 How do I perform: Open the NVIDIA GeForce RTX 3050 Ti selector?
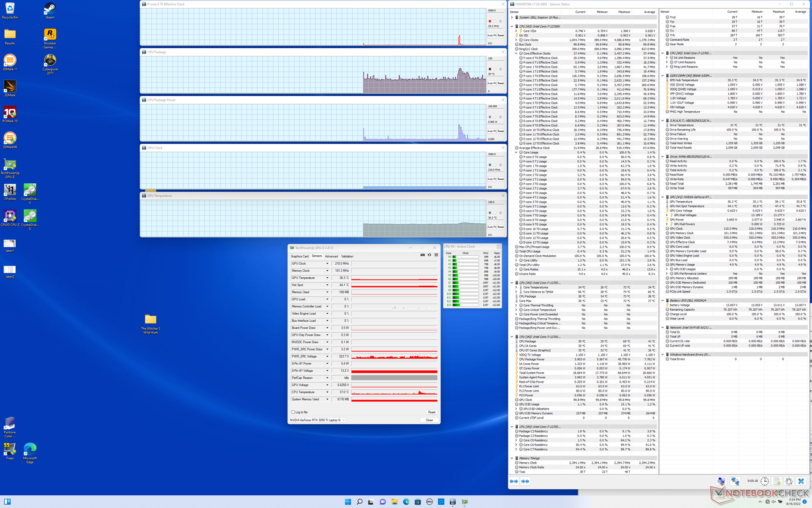(x=317, y=420)
